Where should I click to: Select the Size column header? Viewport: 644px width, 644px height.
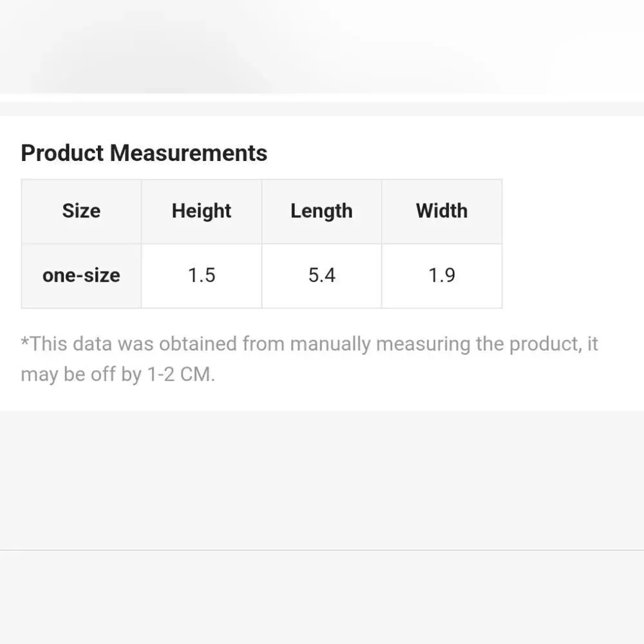pos(81,211)
